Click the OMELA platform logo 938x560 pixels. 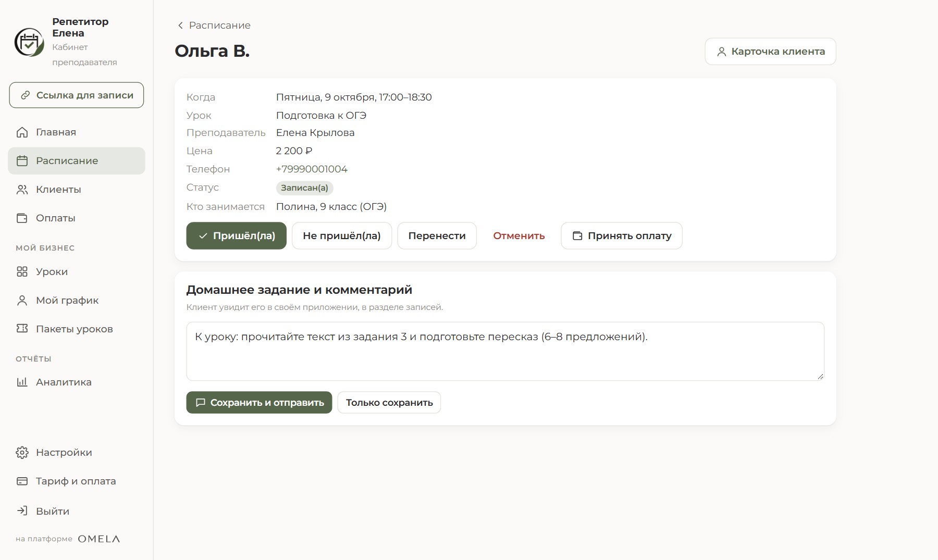(x=99, y=539)
